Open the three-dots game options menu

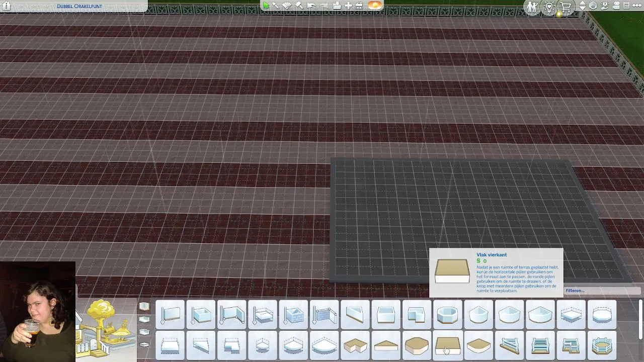click(x=637, y=6)
